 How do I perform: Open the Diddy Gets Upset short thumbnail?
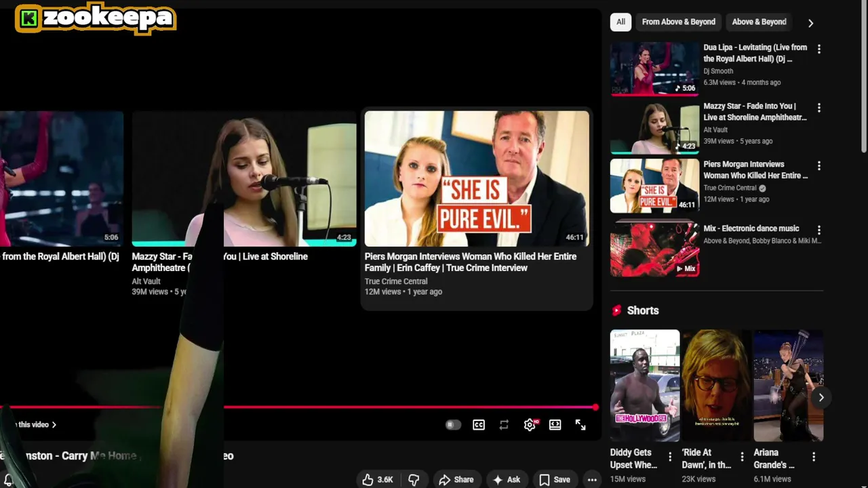click(x=645, y=386)
